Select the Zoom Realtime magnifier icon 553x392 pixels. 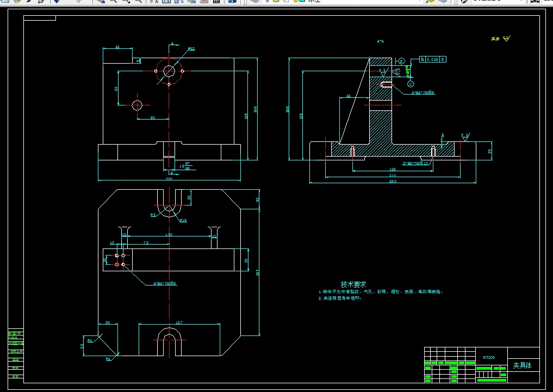pyautogui.click(x=113, y=1)
